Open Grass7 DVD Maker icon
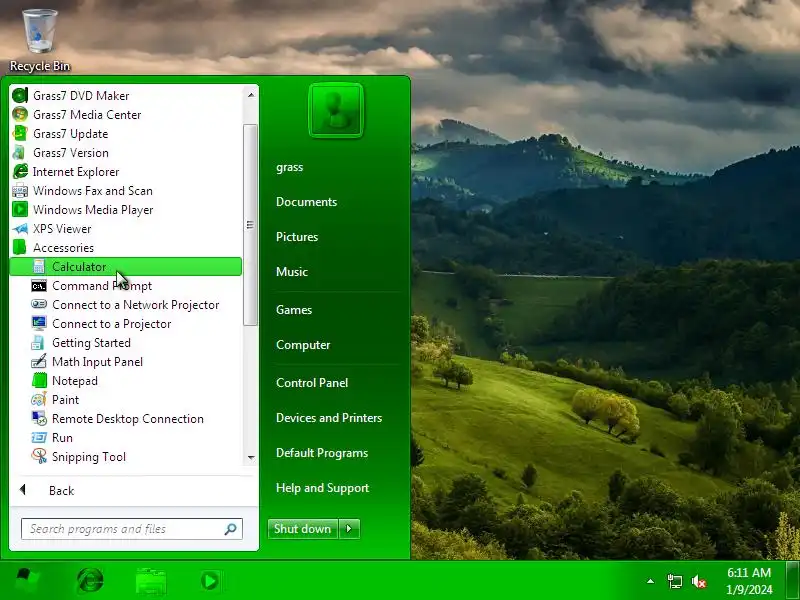The height and width of the screenshot is (600, 800). click(x=19, y=95)
